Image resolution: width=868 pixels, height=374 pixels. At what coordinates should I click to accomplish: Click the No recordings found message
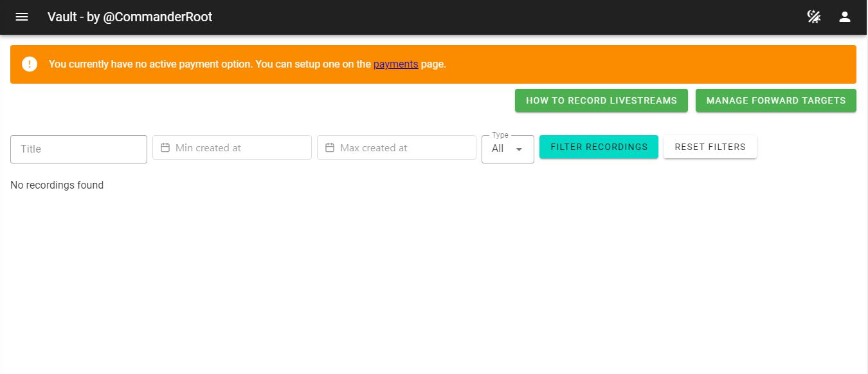tap(57, 185)
